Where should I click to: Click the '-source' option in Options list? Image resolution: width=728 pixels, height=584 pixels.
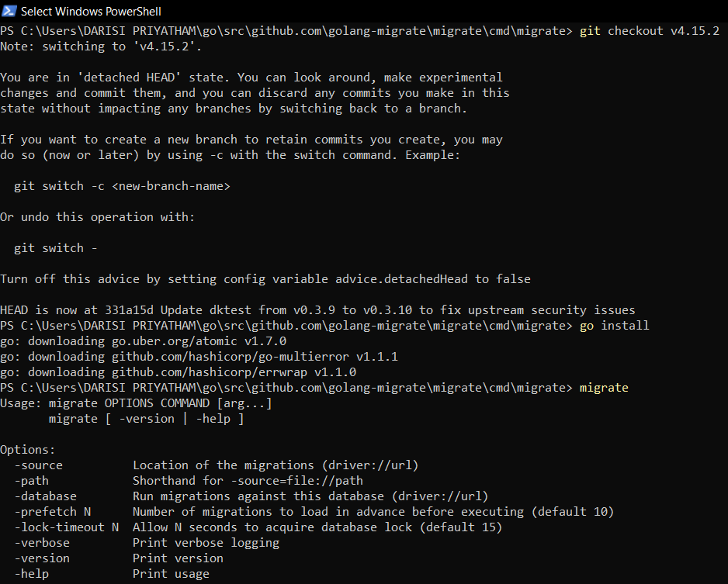[x=38, y=465]
